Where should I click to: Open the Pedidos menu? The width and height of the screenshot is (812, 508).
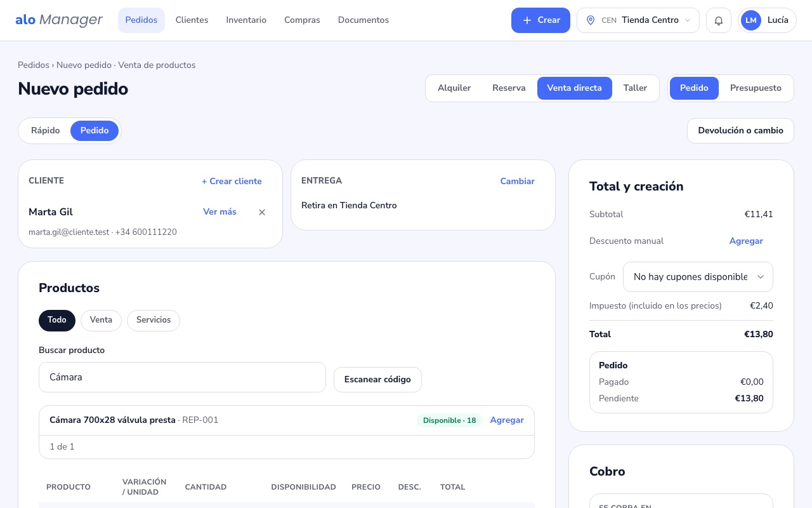[x=141, y=20]
